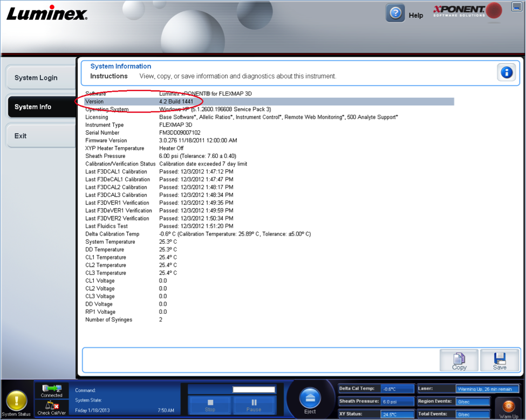Select the DD Voltage row
Image resolution: width=526 pixels, height=420 pixels.
tap(269, 304)
